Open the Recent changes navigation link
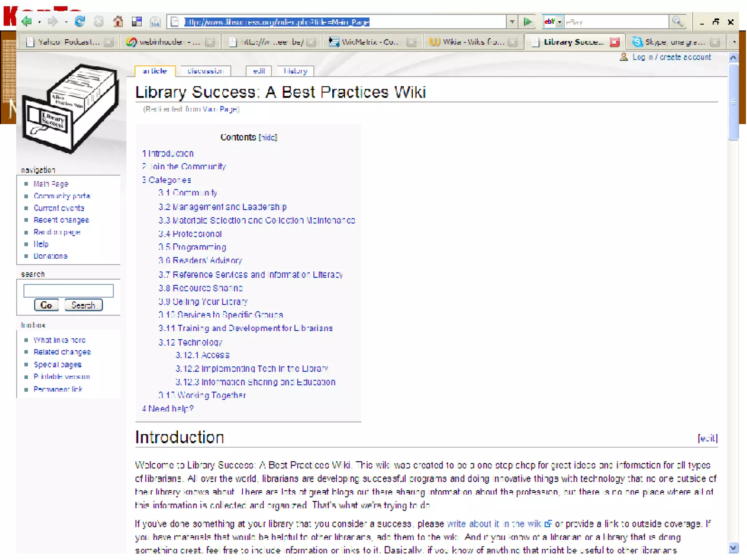Viewport: 747px width, 560px height. (x=61, y=220)
